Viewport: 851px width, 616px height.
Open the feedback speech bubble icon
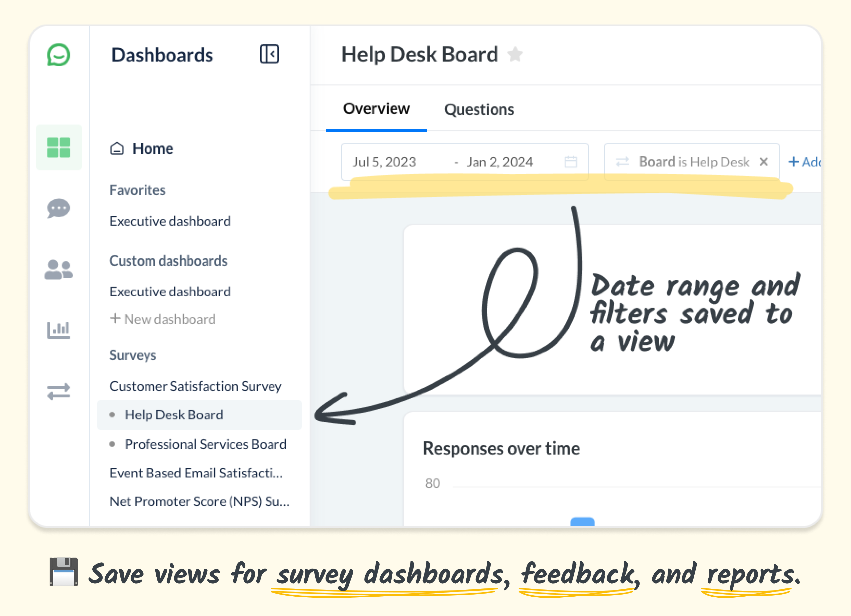click(59, 208)
